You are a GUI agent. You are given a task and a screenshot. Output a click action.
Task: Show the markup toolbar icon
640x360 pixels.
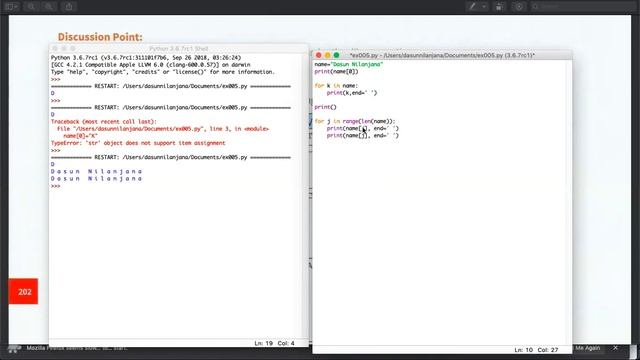tap(519, 7)
